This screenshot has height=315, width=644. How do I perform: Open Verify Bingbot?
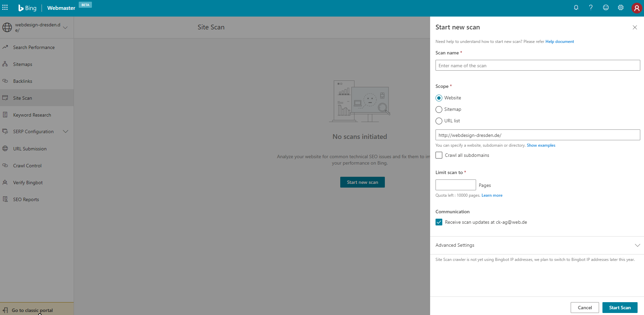click(x=28, y=182)
